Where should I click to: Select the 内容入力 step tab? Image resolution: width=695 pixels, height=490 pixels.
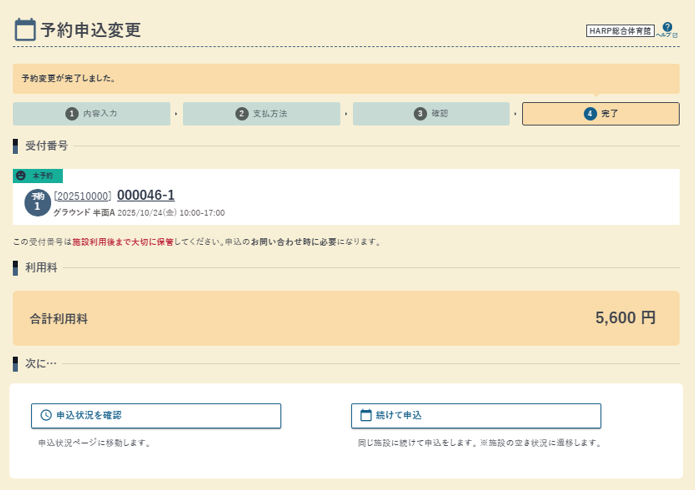coord(91,114)
